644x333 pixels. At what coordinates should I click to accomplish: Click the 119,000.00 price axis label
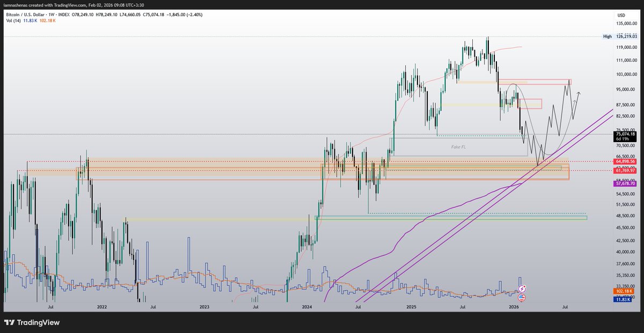627,47
